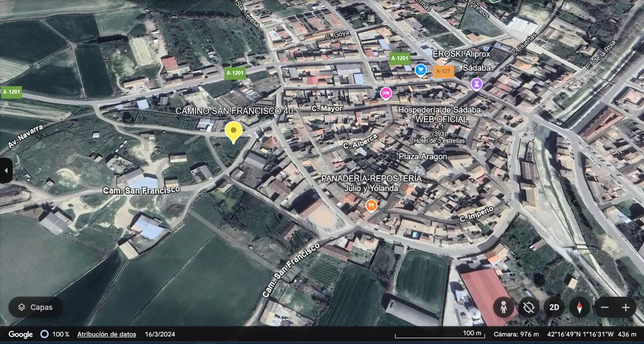Zoom in with the plus button
The image size is (644, 344).
[625, 307]
